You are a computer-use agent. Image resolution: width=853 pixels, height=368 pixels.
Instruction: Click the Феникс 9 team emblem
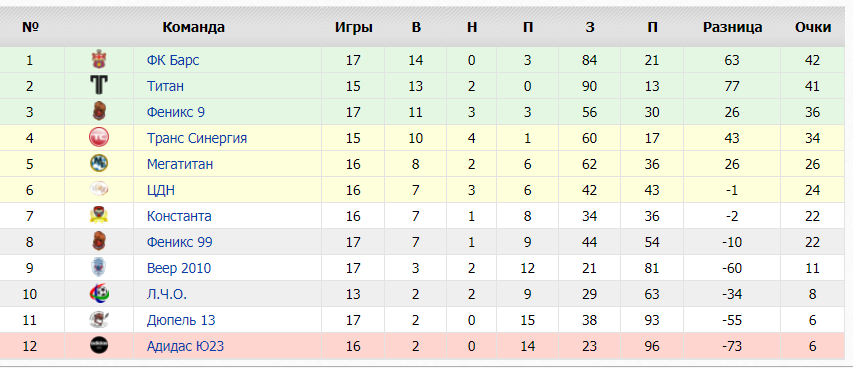click(x=98, y=112)
